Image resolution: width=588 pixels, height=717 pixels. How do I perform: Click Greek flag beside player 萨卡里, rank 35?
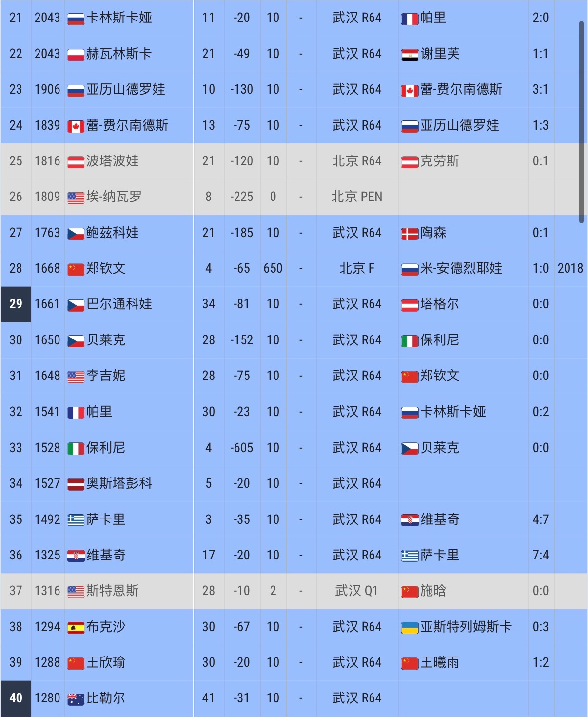click(x=76, y=520)
